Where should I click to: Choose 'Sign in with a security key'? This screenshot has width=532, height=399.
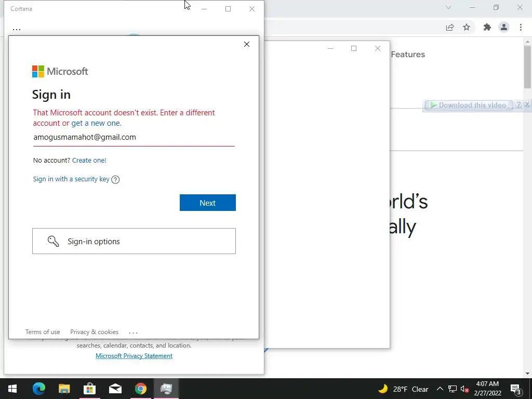click(71, 179)
